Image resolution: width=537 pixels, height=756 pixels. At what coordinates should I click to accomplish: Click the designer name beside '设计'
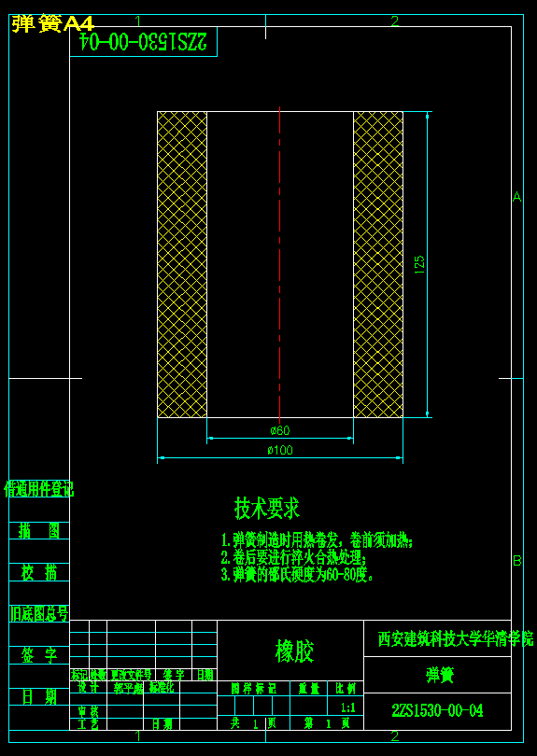tap(128, 688)
